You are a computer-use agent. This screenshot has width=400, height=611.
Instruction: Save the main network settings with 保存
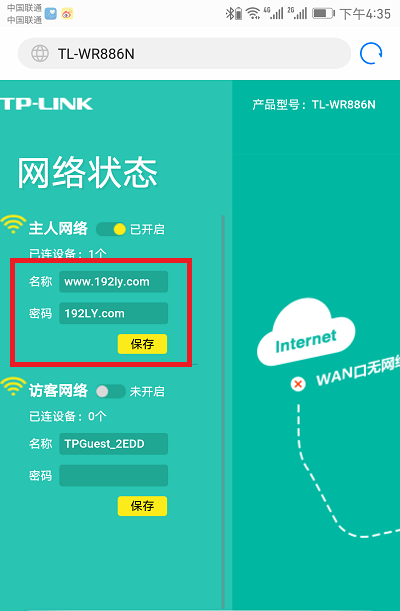pos(142,344)
